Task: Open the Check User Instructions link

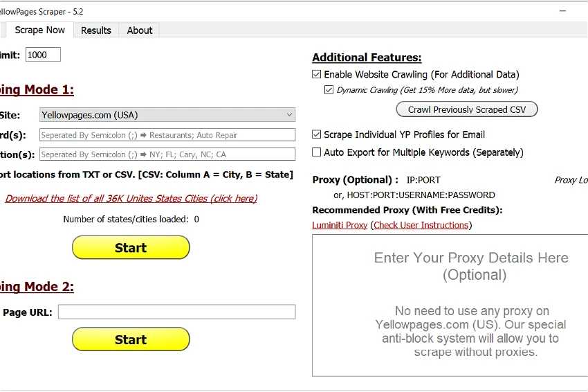Action: (x=421, y=225)
